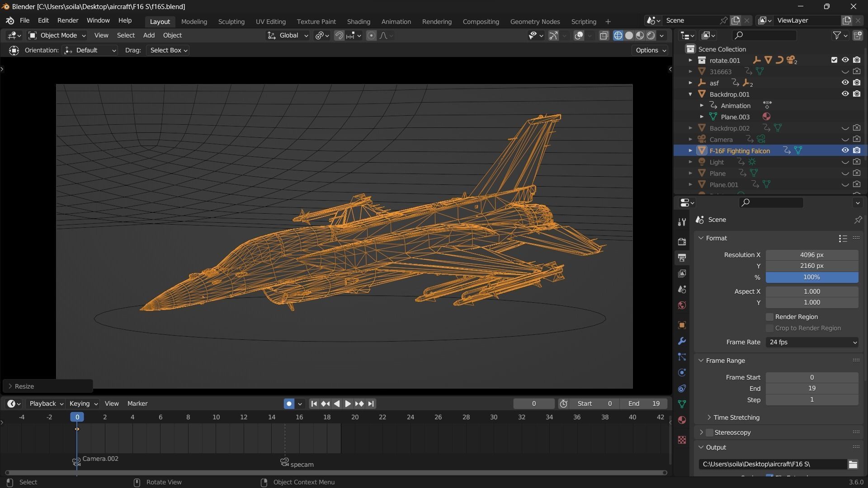Toggle auto keying record button
Viewport: 868px width, 488px height.
pyautogui.click(x=289, y=404)
